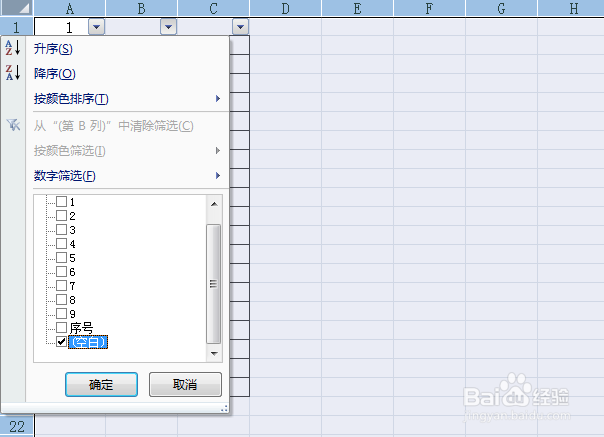Click the 确定 button

(x=101, y=384)
